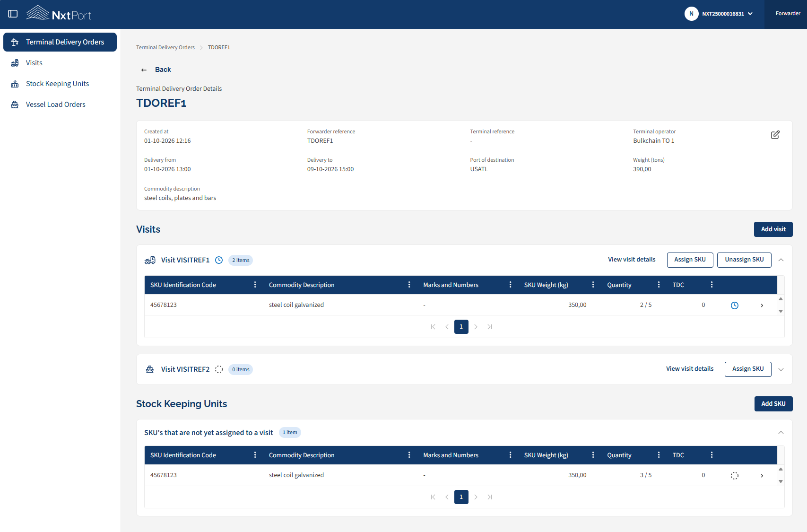The width and height of the screenshot is (807, 532).
Task: Click the edit order details pencil icon
Action: point(775,135)
